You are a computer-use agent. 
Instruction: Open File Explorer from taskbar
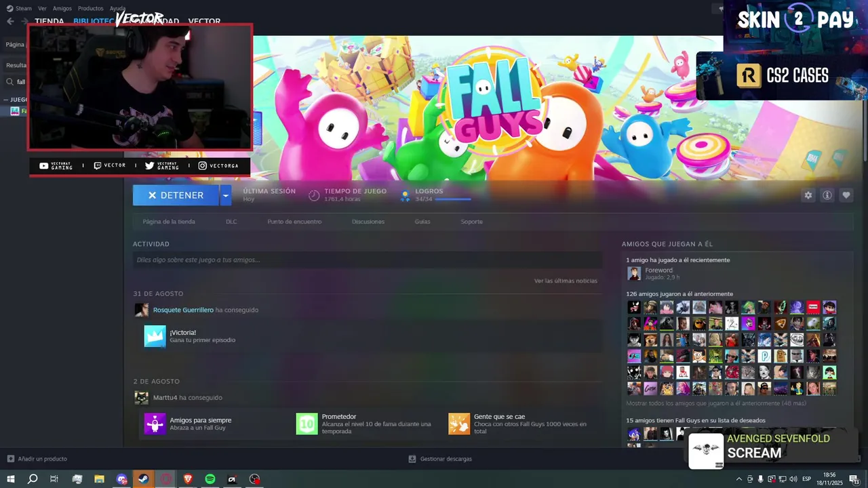pyautogui.click(x=99, y=479)
